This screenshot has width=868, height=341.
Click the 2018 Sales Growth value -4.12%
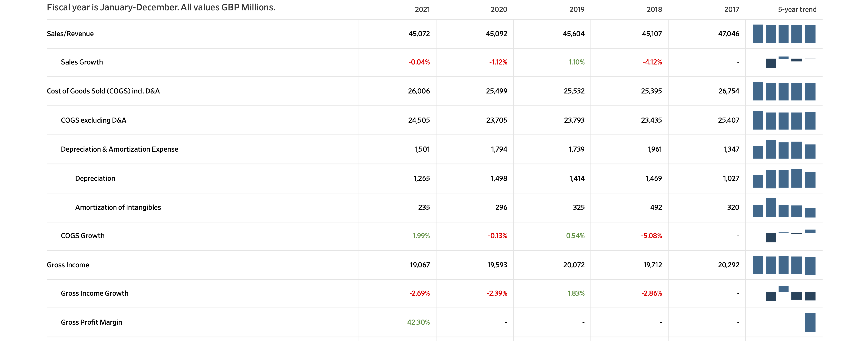[x=652, y=62]
